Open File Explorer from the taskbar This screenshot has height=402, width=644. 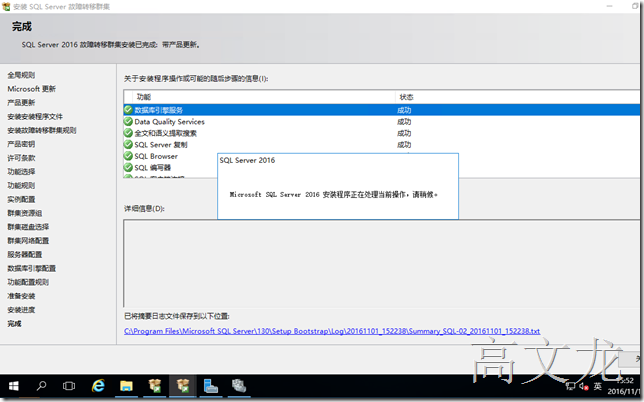[126, 386]
